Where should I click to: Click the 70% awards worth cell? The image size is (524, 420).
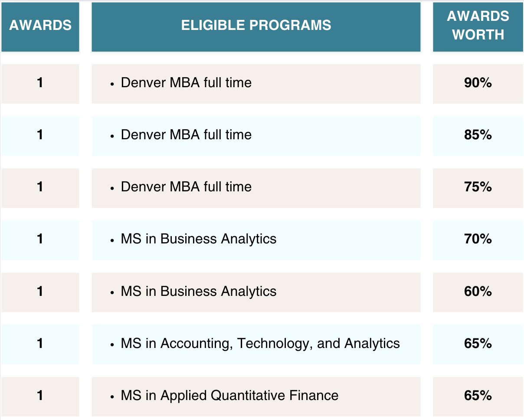(478, 239)
